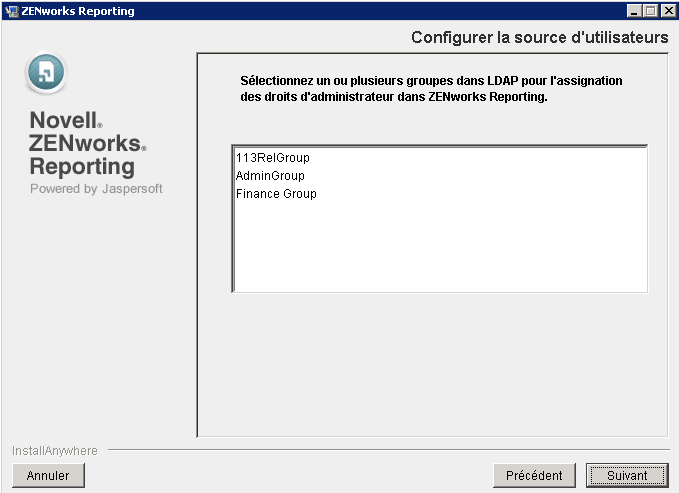The image size is (680, 493).
Task: Click the Suivant button
Action: [x=627, y=475]
